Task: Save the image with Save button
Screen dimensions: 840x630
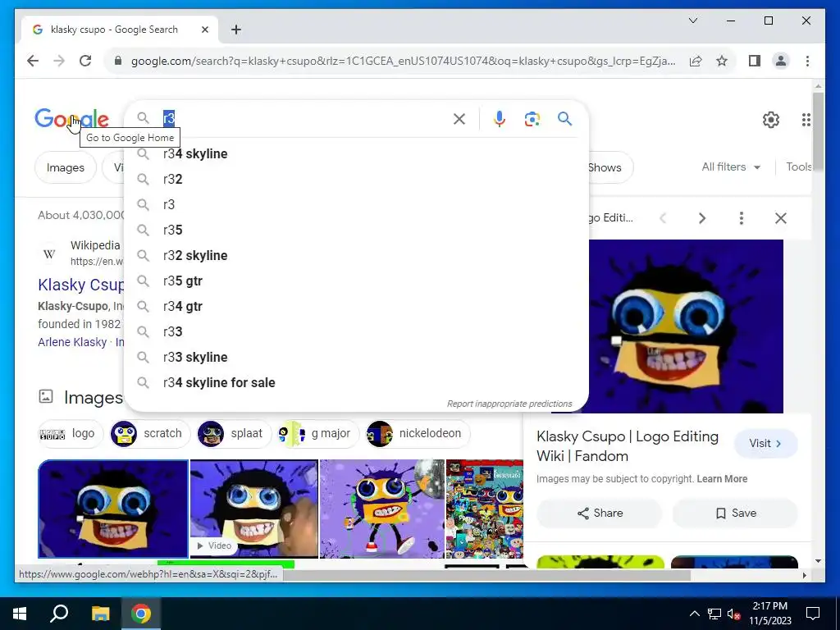Action: 736,514
